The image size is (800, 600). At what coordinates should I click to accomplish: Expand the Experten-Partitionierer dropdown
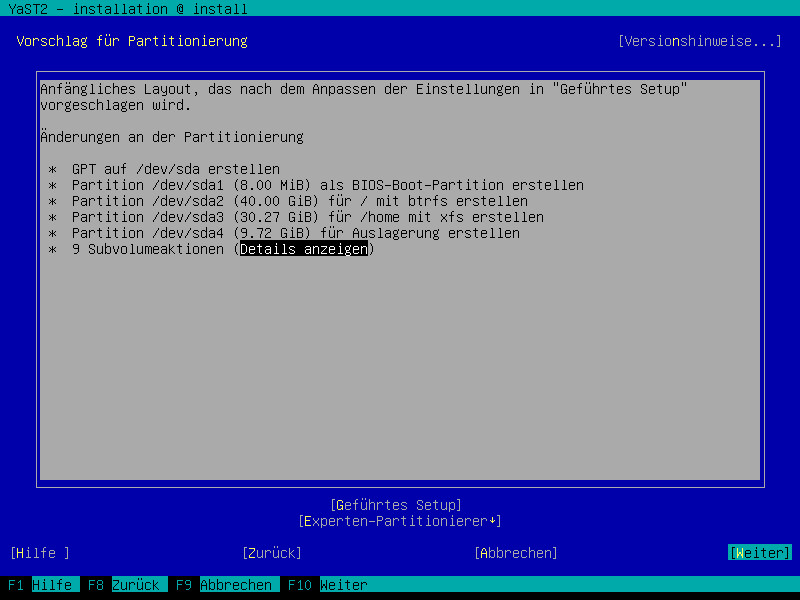[x=400, y=521]
